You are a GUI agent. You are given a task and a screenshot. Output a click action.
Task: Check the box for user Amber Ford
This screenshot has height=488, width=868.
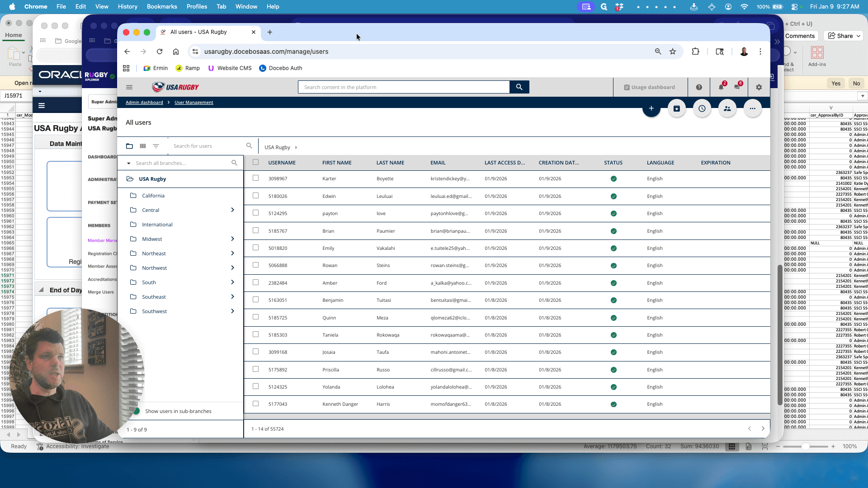[256, 282]
